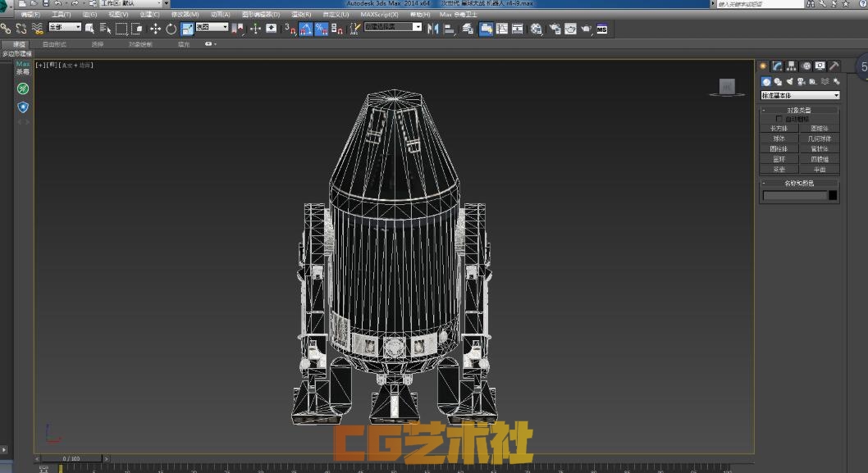Select the Space Warps category icon

pos(825,82)
